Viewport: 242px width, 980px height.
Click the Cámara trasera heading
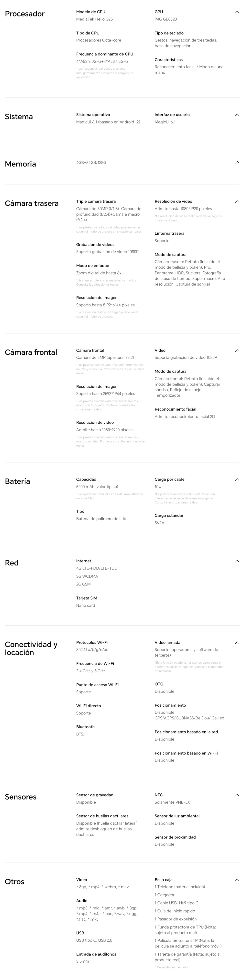pos(32,203)
